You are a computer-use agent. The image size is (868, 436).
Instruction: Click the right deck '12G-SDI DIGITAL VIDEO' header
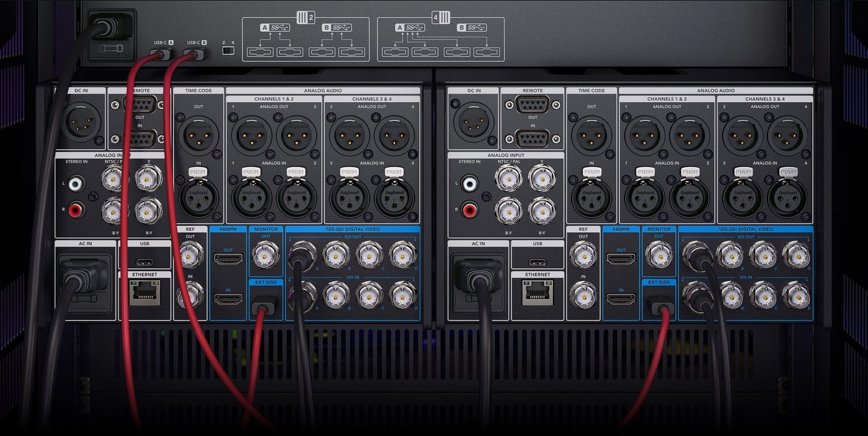745,229
